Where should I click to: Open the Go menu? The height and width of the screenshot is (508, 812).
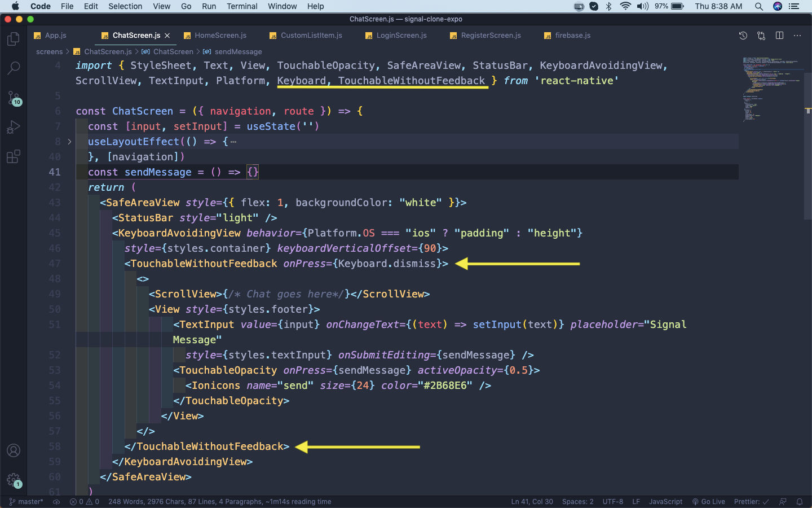[x=186, y=6]
